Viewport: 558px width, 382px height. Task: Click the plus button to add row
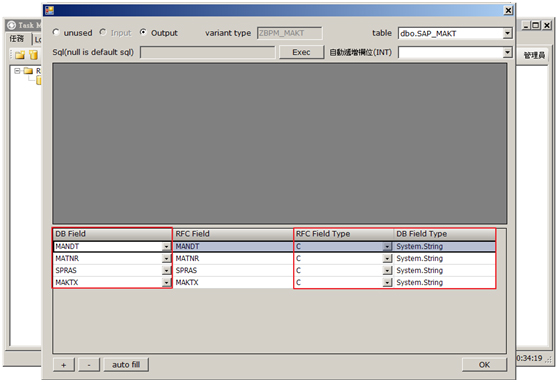coord(64,365)
